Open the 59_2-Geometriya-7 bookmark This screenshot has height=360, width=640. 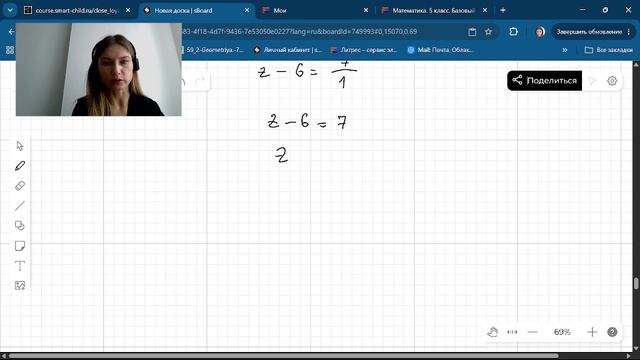tap(213, 50)
